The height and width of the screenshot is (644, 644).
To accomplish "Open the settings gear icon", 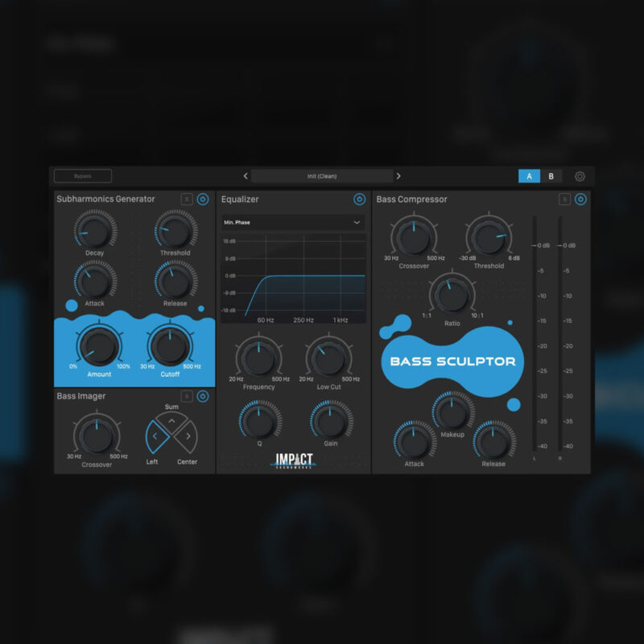I will (580, 176).
